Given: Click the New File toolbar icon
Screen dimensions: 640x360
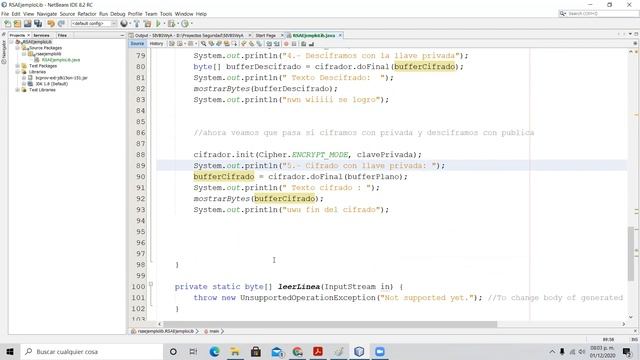Looking at the screenshot, I should [7, 24].
